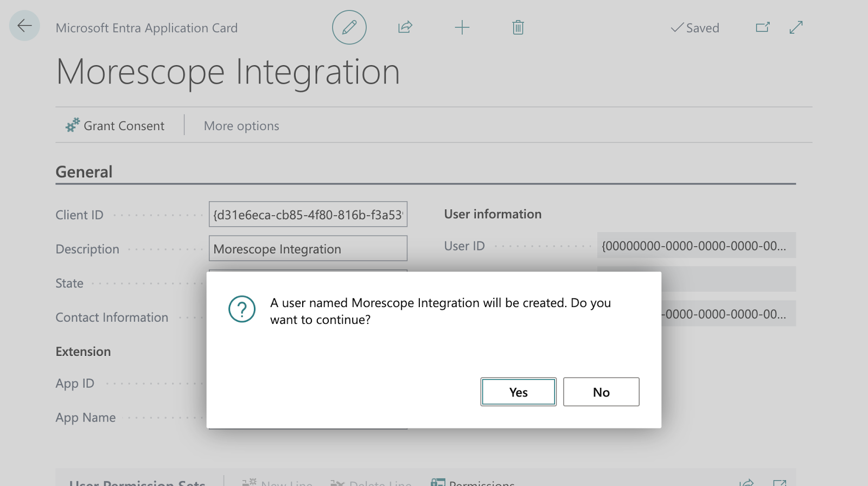Click the Grant Consent gear icon
The image size is (868, 486).
click(73, 125)
